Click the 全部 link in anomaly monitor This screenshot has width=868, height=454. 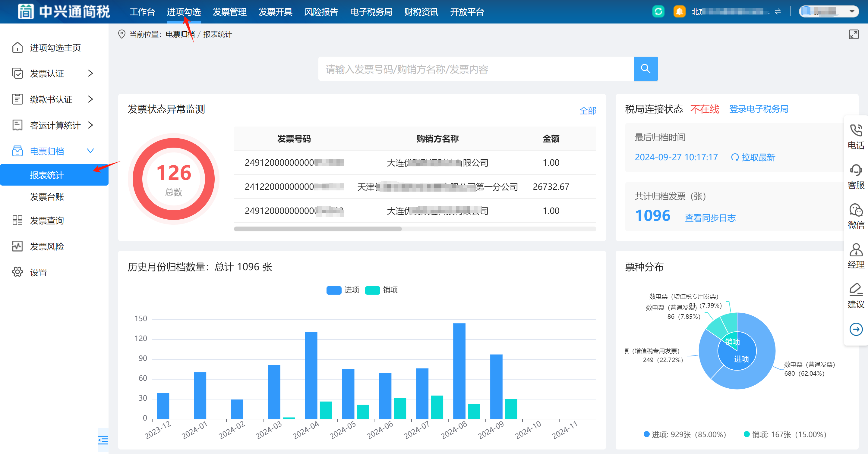point(588,111)
